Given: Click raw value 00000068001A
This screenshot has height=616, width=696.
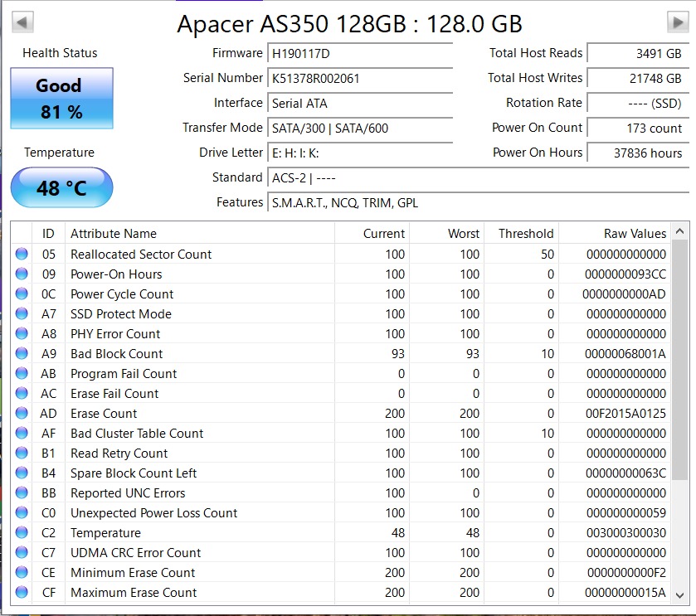Looking at the screenshot, I should (x=625, y=353).
